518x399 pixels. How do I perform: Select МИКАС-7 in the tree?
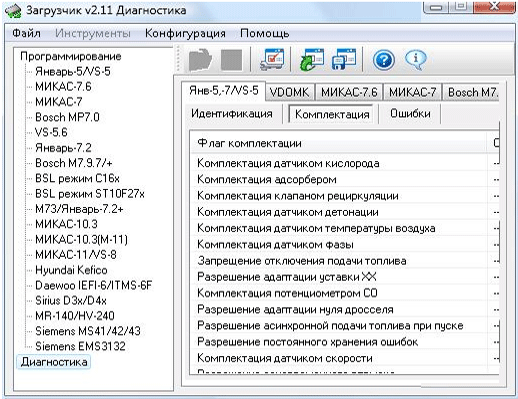59,102
